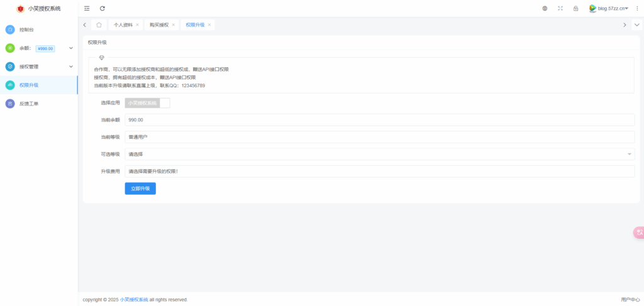
Task: Open the three-dot more options menu
Action: (x=637, y=8)
